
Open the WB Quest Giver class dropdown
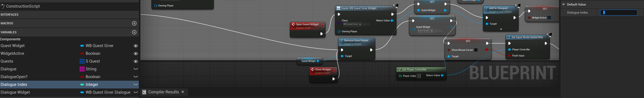tap(352, 24)
